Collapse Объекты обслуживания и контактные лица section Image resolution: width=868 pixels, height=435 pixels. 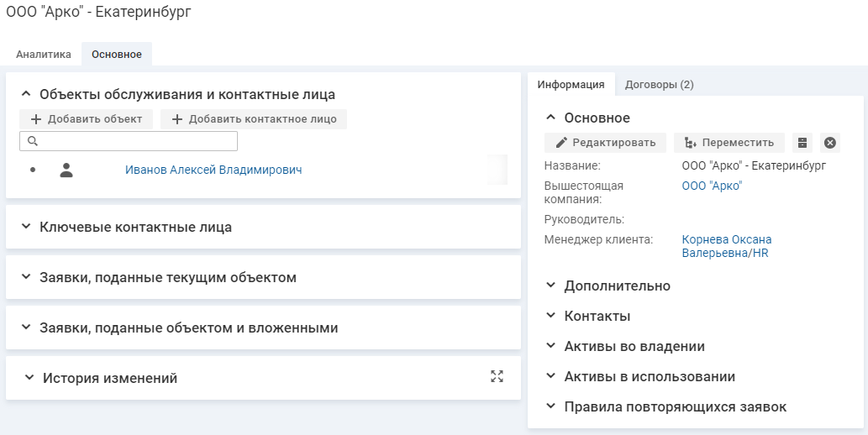click(x=25, y=94)
